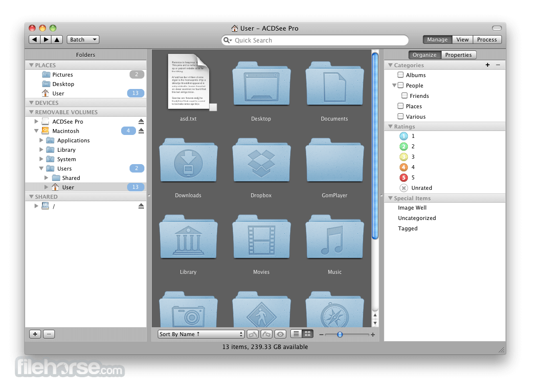Filter by rating 2 green circle
The image size is (540, 392).
(404, 147)
